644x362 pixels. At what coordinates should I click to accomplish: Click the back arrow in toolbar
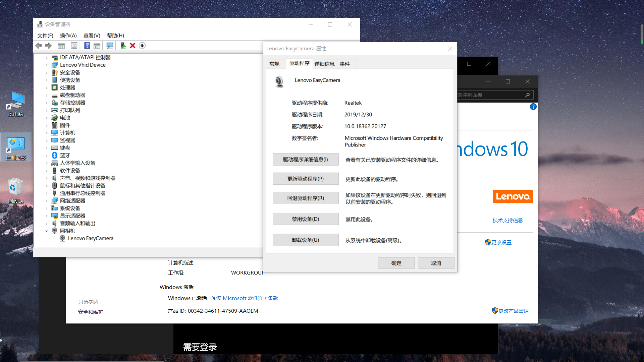tap(39, 46)
